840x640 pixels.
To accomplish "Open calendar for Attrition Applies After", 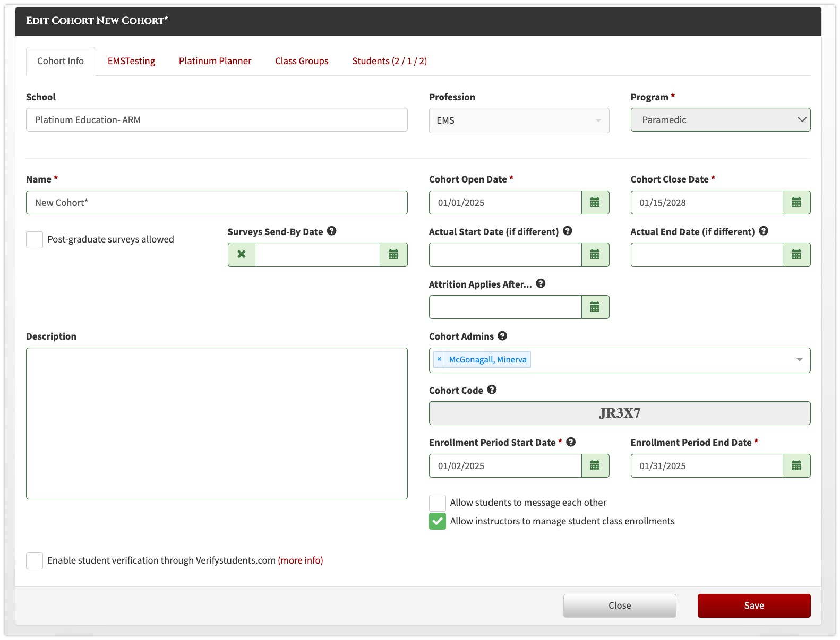I will [x=595, y=307].
